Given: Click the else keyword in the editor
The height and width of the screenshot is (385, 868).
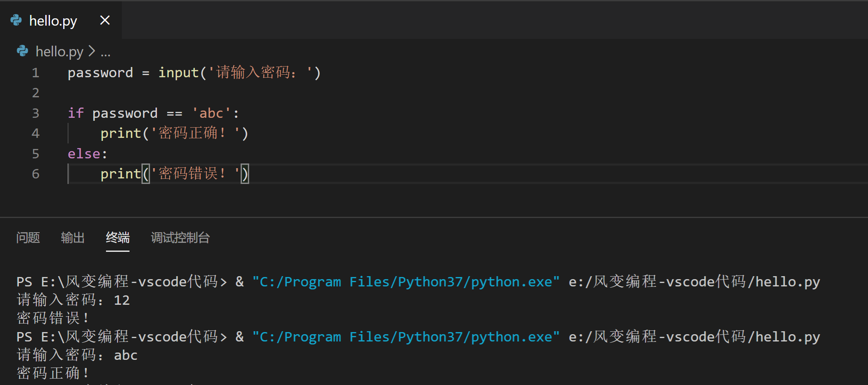Looking at the screenshot, I should point(84,154).
